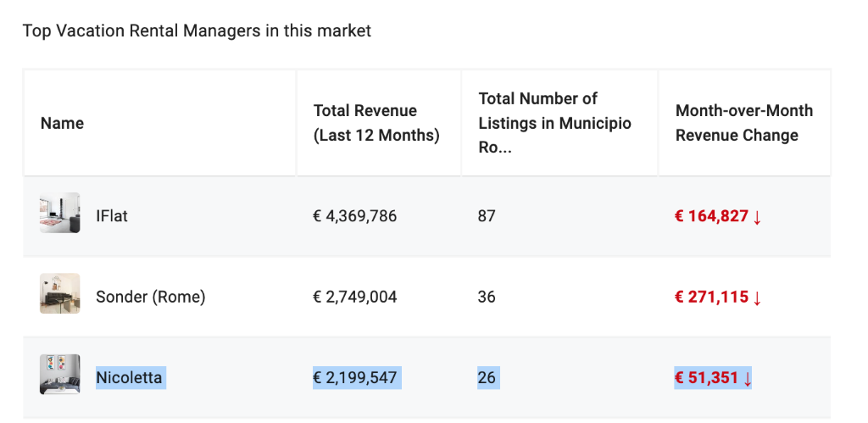Open the IFlat manager thumbnail image

click(60, 213)
